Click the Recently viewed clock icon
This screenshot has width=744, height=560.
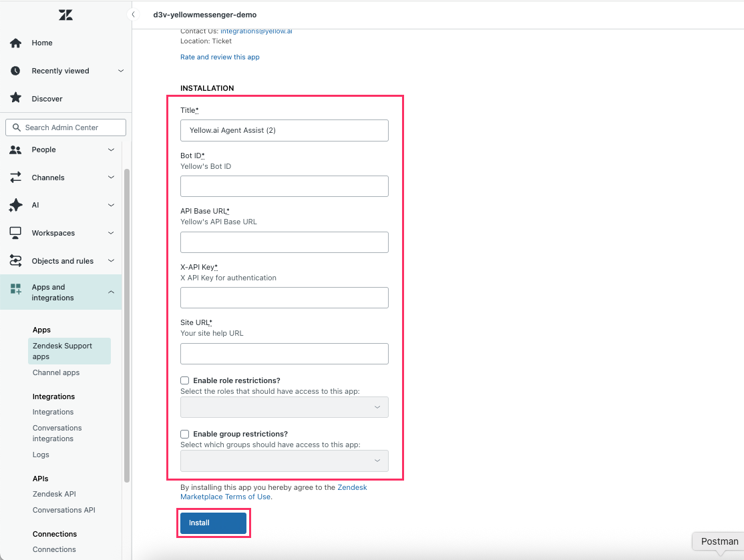tap(15, 71)
